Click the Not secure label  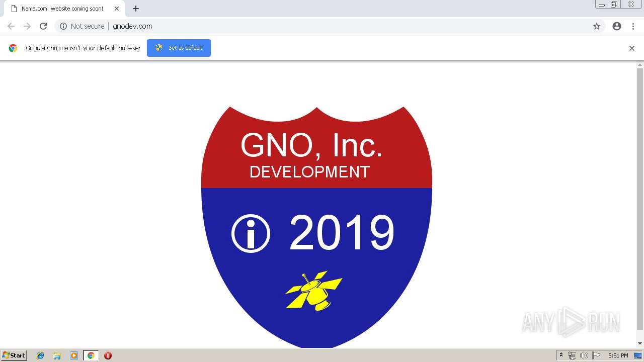coord(88,26)
